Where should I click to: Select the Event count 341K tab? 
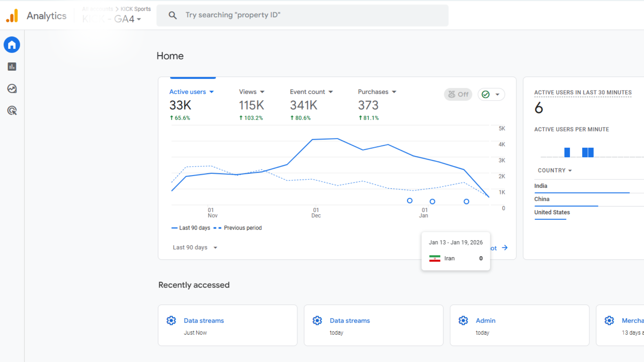[x=311, y=104]
